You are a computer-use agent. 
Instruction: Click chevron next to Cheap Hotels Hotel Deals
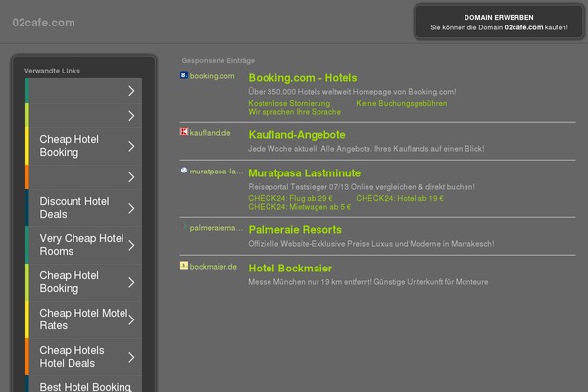pos(131,357)
